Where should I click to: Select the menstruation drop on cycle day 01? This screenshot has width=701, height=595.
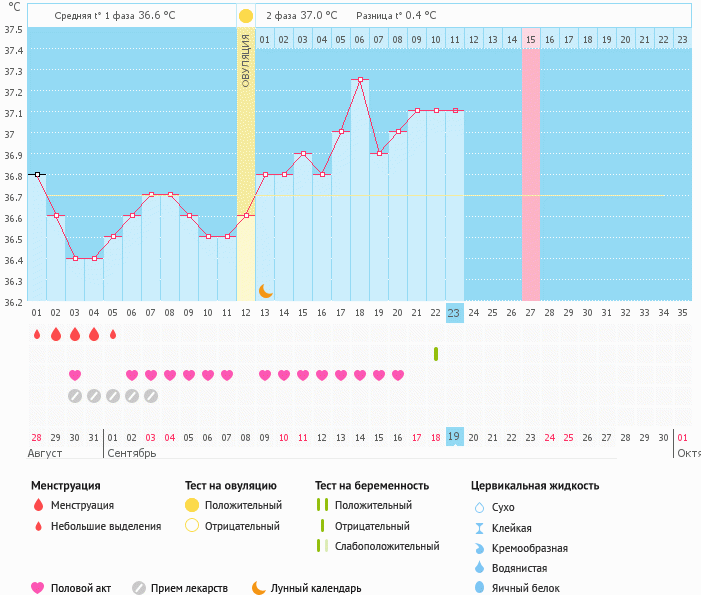36,334
